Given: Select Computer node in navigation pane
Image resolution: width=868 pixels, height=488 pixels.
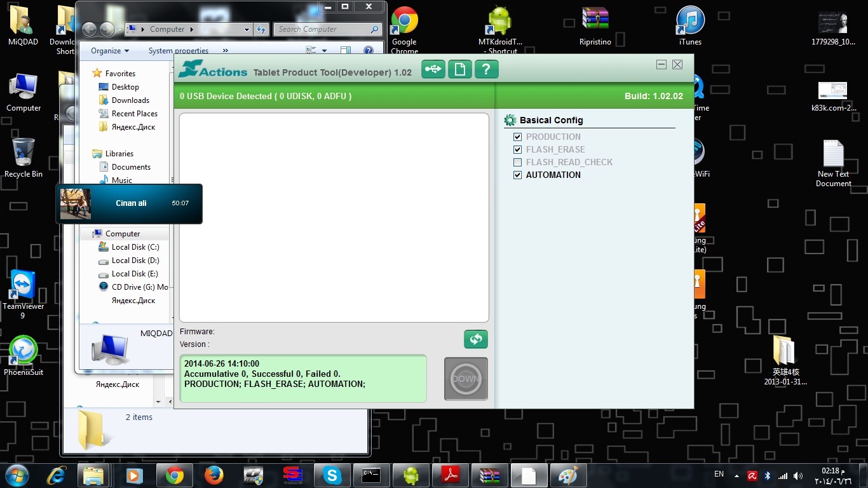Looking at the screenshot, I should coord(116,234).
